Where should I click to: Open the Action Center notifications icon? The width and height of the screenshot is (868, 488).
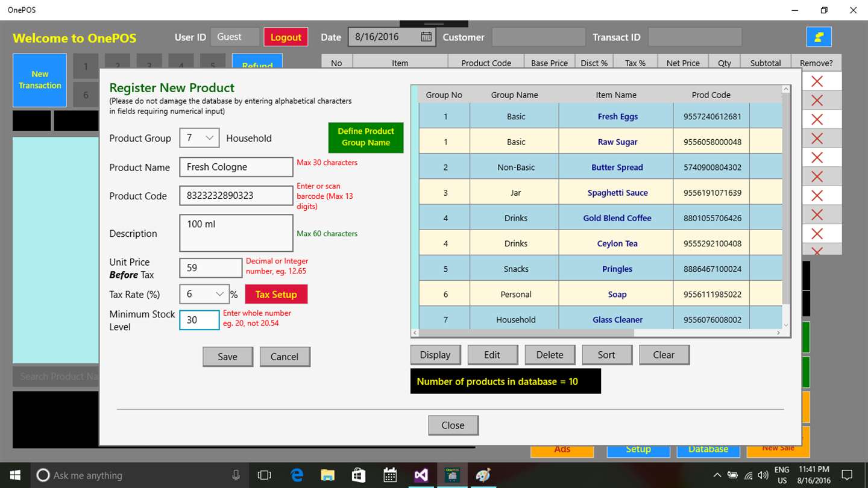(x=846, y=475)
